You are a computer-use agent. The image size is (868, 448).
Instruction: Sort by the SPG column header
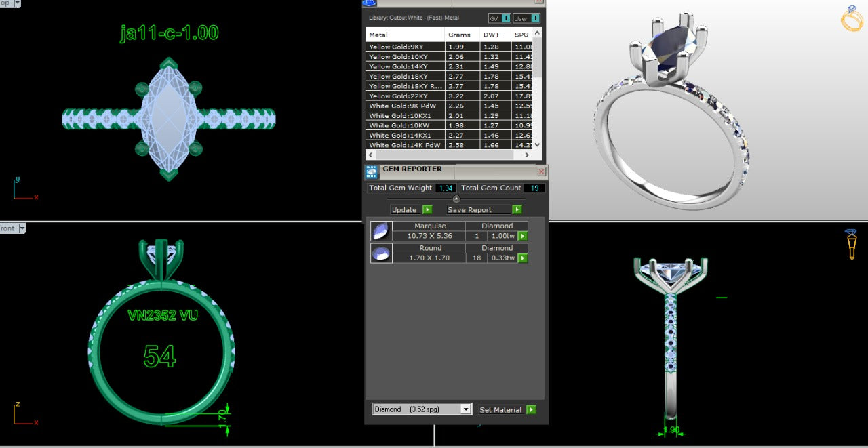click(x=522, y=34)
